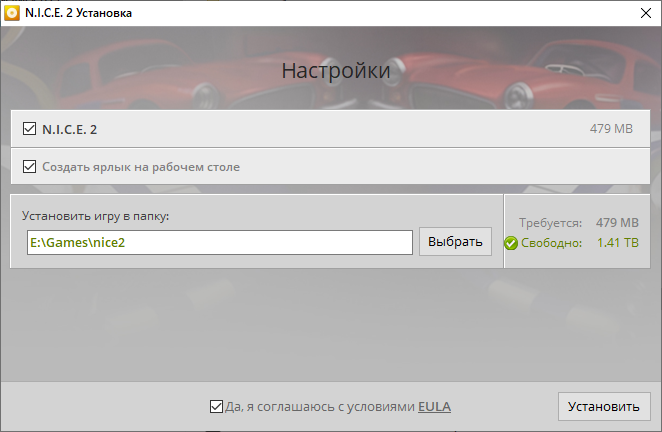Click the 479 MB size on the N.I.C.E. 2 row
This screenshot has width=662, height=432.
(611, 129)
